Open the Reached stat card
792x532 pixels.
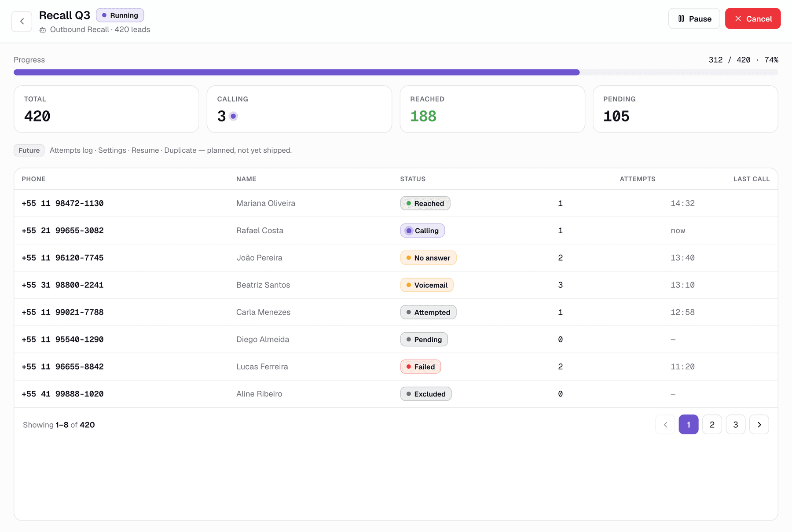pos(492,109)
